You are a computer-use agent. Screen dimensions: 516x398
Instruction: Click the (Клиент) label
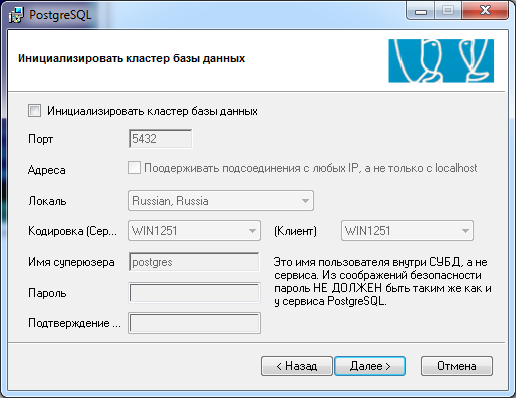point(295,231)
